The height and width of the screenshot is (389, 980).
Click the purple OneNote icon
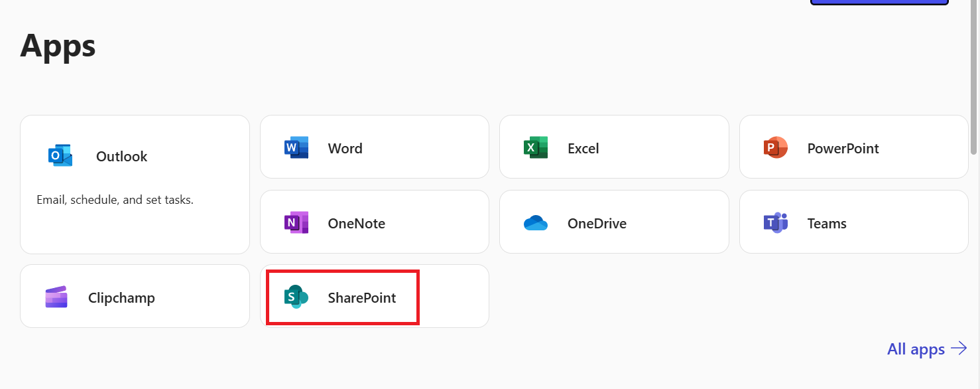296,222
